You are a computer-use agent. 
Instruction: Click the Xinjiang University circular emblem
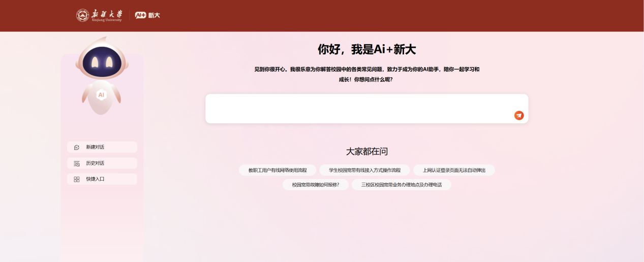coord(82,15)
